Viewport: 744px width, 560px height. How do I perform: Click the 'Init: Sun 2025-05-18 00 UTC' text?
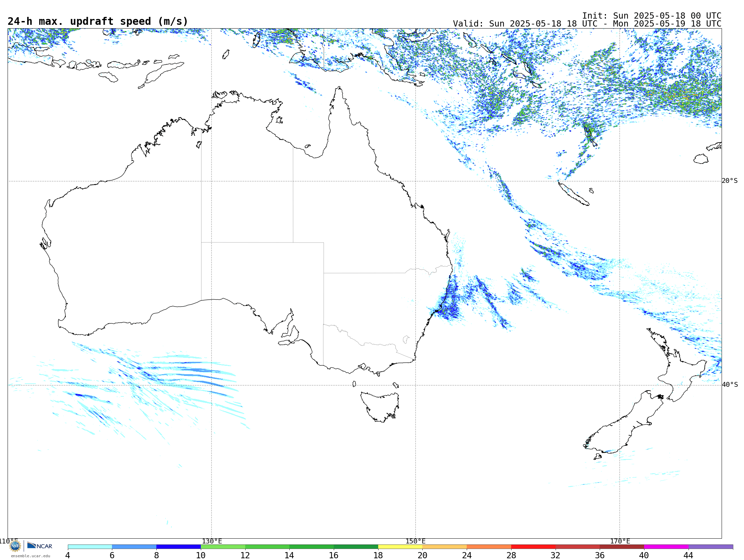(x=652, y=16)
